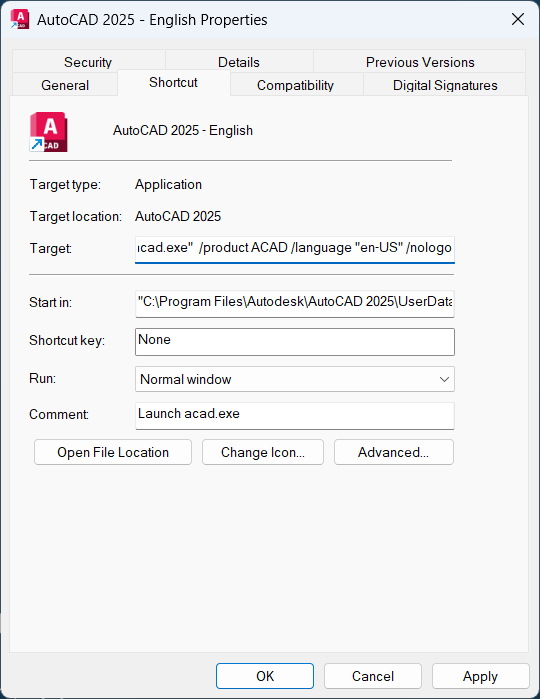
Task: Click the Comment field with Launch acad.exe
Action: point(295,415)
